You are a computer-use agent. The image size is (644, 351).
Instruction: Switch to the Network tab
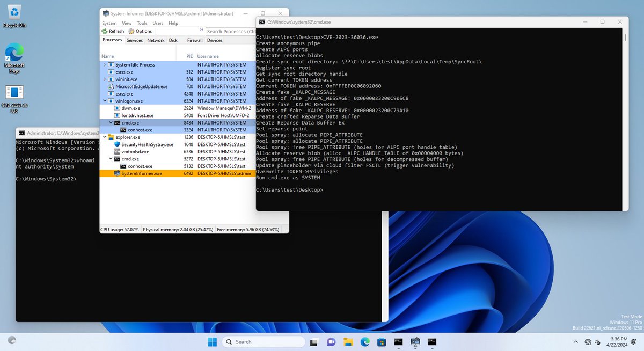[x=156, y=40]
